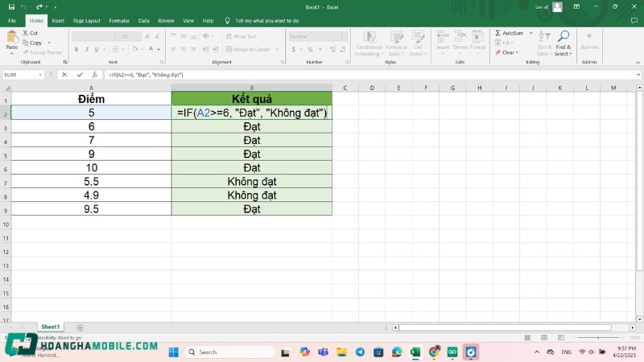Open the Windows Start menu icon
The image size is (644, 362).
pyautogui.click(x=174, y=352)
